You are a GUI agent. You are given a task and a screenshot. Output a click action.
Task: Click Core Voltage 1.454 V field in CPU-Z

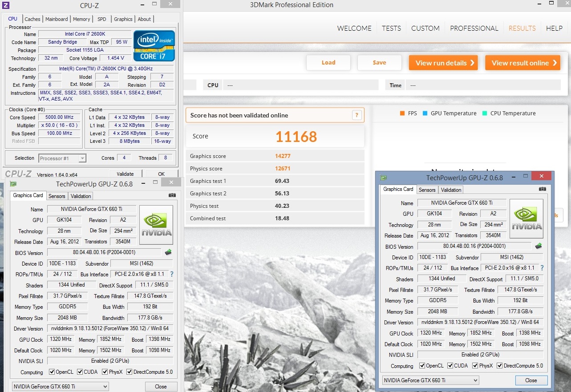(116, 58)
